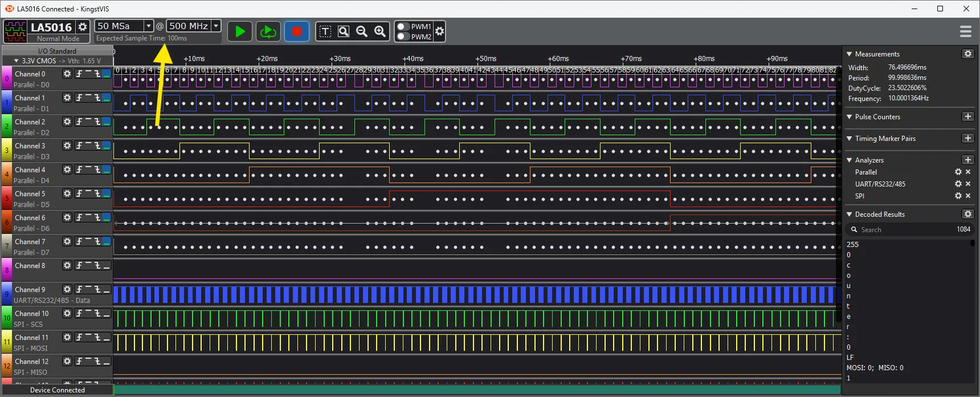Start sampling with the green play button
The image size is (980, 397).
click(240, 31)
